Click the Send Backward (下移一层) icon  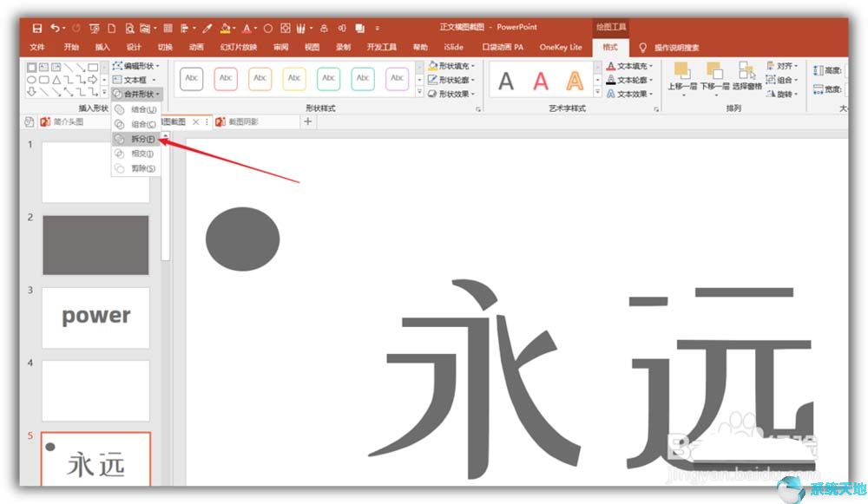(x=713, y=74)
